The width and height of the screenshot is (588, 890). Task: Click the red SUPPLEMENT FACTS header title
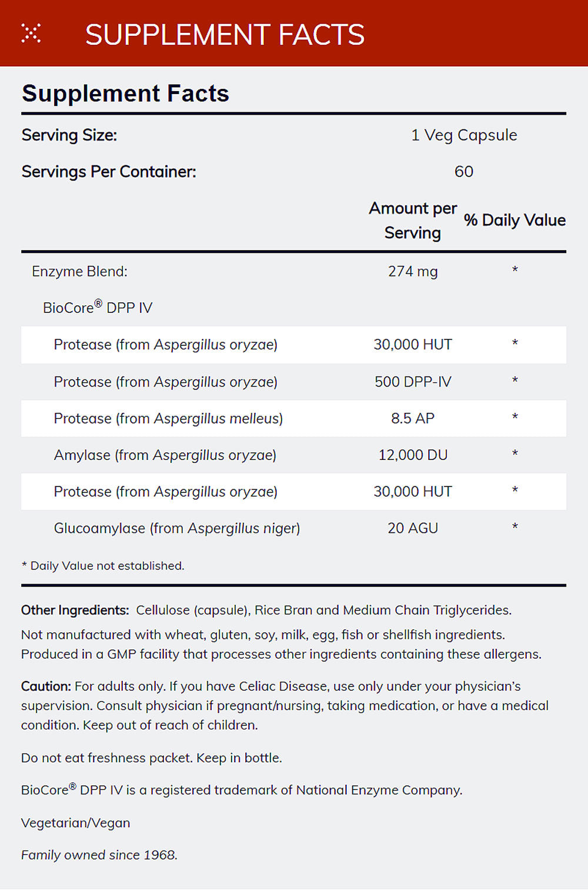225,35
